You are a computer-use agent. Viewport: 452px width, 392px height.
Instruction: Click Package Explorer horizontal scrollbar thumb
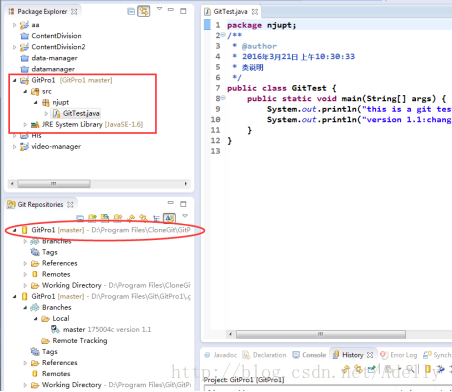tap(54, 184)
